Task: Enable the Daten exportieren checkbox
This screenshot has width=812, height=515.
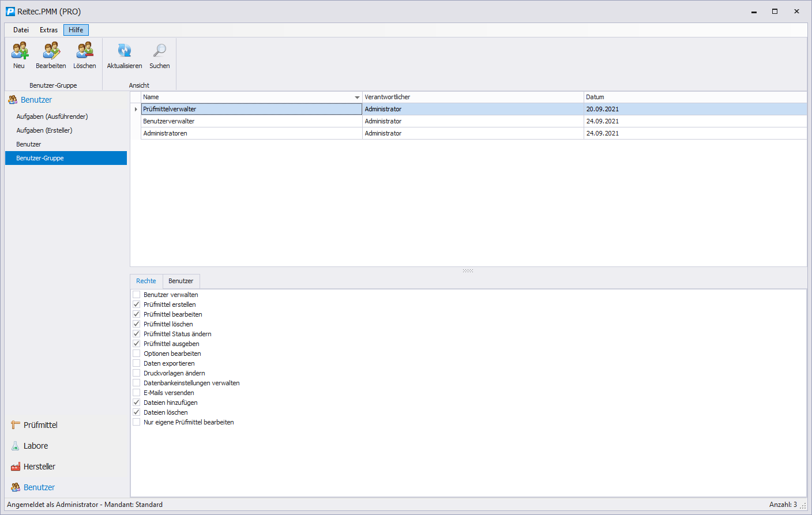Action: 137,363
